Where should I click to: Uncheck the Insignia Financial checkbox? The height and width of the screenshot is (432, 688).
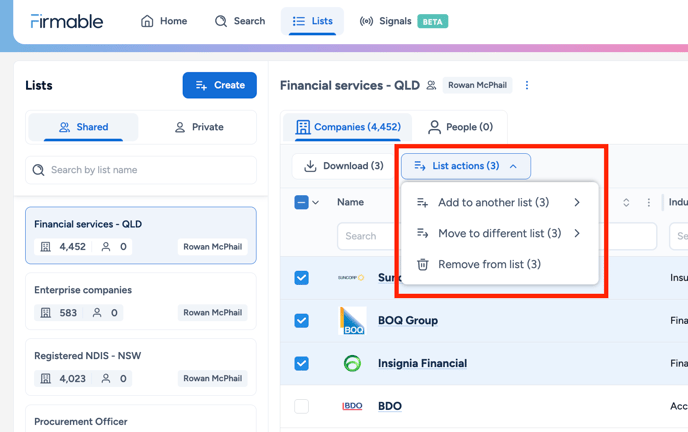tap(301, 364)
